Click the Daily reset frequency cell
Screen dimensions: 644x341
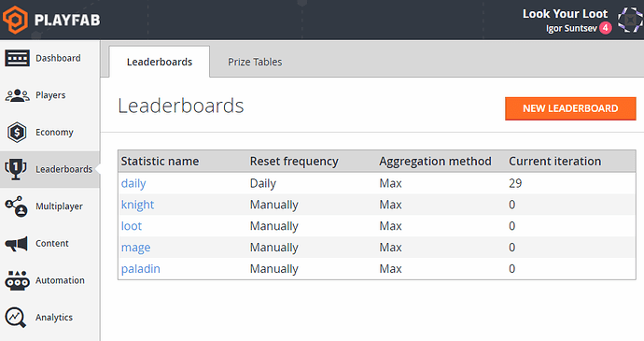[263, 183]
